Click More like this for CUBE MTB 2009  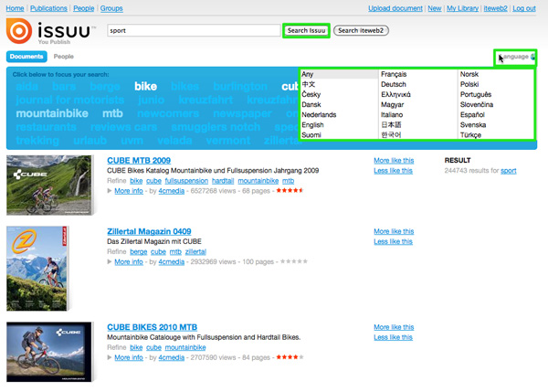(394, 161)
